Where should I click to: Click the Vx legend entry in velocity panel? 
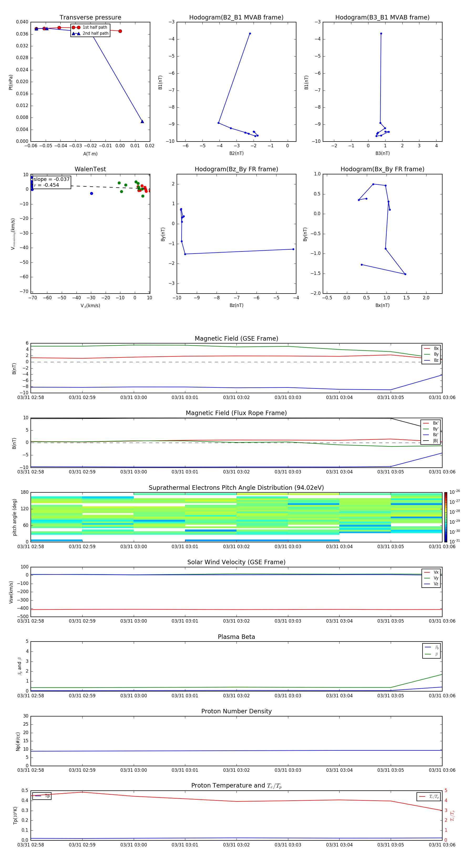click(x=431, y=572)
